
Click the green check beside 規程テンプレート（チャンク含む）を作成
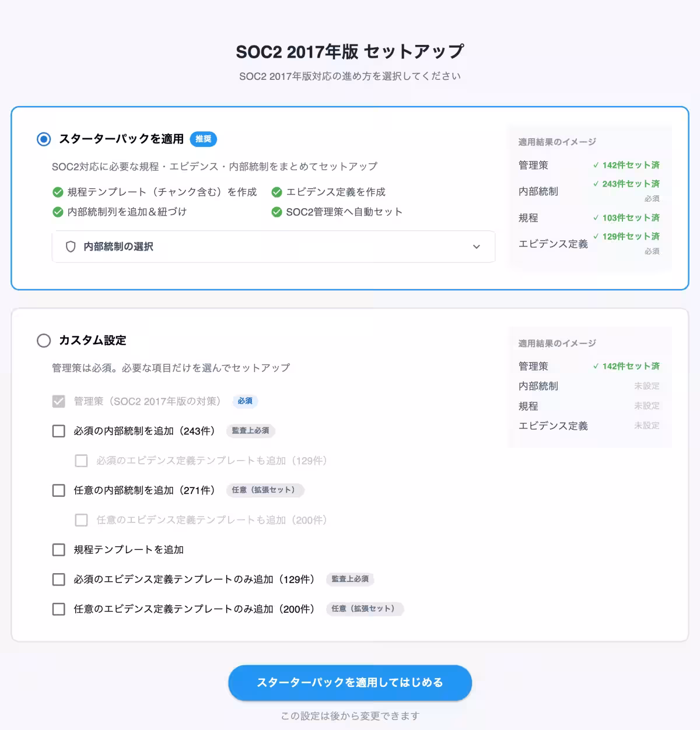(57, 192)
